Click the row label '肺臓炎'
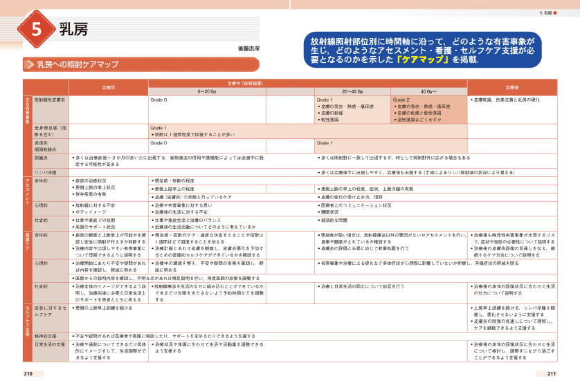Screen dimensions: 580x392 click(41, 158)
